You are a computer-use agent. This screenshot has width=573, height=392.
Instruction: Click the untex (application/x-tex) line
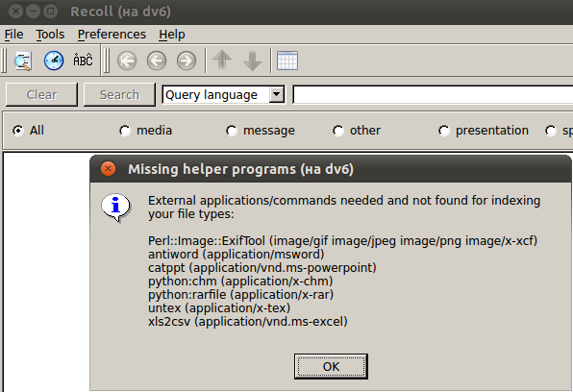219,308
